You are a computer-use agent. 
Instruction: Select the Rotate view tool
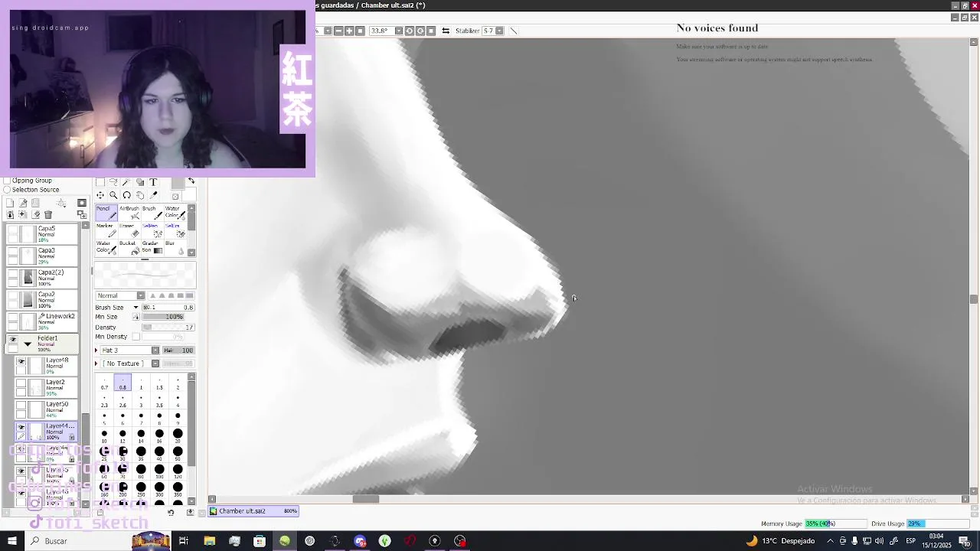pos(126,195)
